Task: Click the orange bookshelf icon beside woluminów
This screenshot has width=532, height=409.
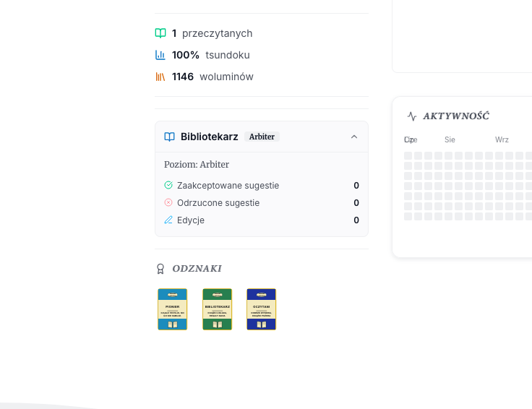Action: click(160, 77)
